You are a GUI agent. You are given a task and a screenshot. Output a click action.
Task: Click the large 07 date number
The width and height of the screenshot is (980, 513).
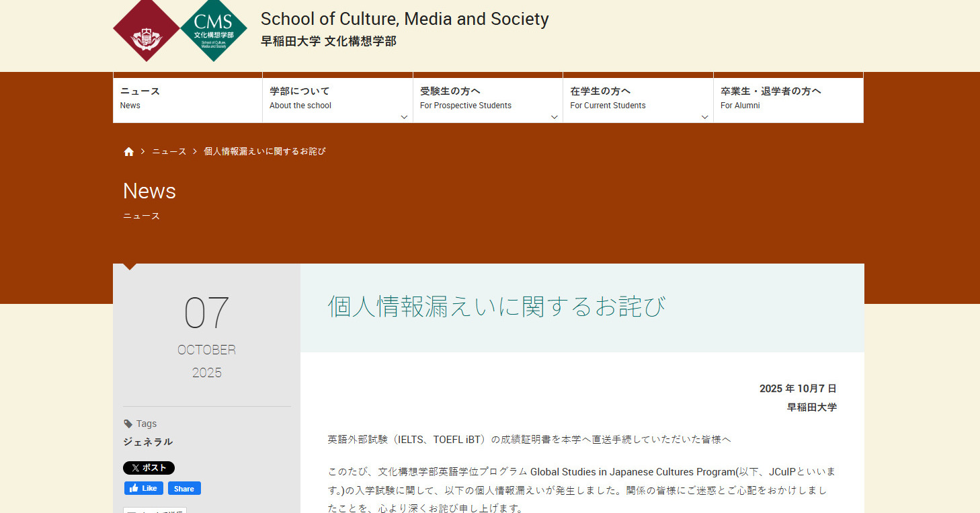[206, 313]
